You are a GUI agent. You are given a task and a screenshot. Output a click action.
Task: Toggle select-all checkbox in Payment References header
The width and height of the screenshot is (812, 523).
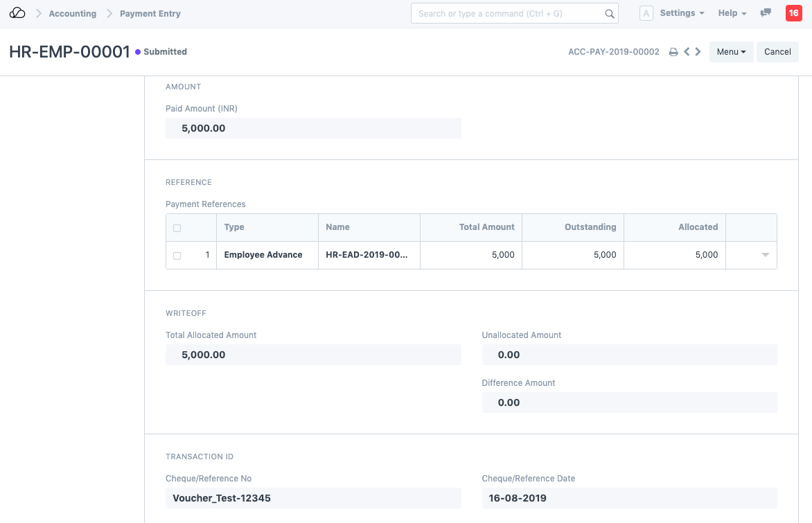coord(177,228)
